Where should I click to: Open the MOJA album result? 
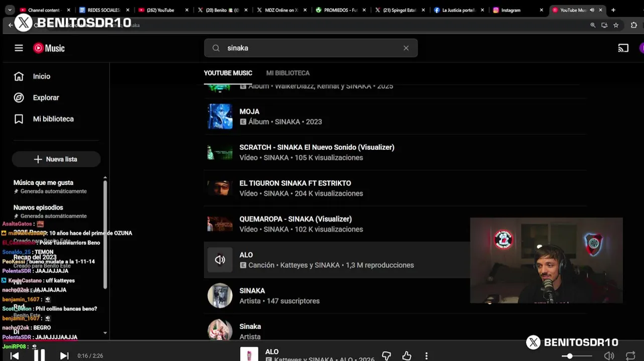coord(395,116)
